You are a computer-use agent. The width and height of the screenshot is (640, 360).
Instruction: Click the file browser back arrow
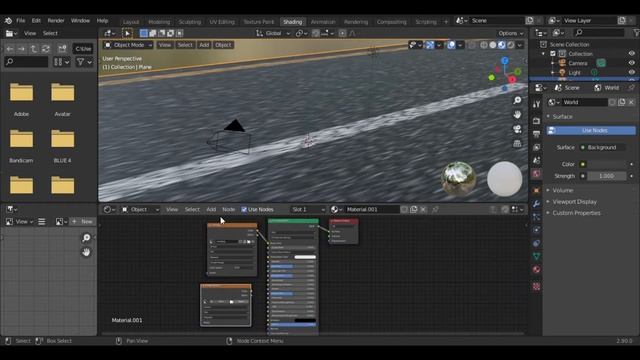pyautogui.click(x=10, y=49)
